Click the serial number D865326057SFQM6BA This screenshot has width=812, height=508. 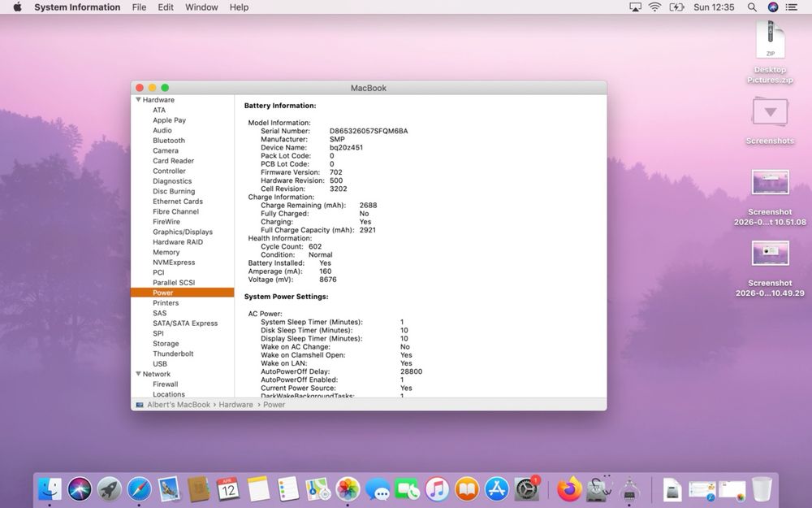click(369, 131)
